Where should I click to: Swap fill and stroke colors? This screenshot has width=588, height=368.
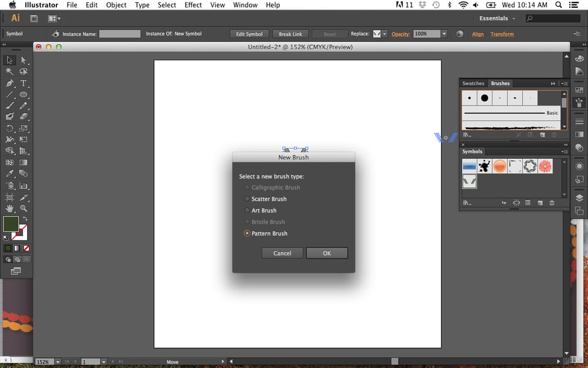tap(25, 218)
